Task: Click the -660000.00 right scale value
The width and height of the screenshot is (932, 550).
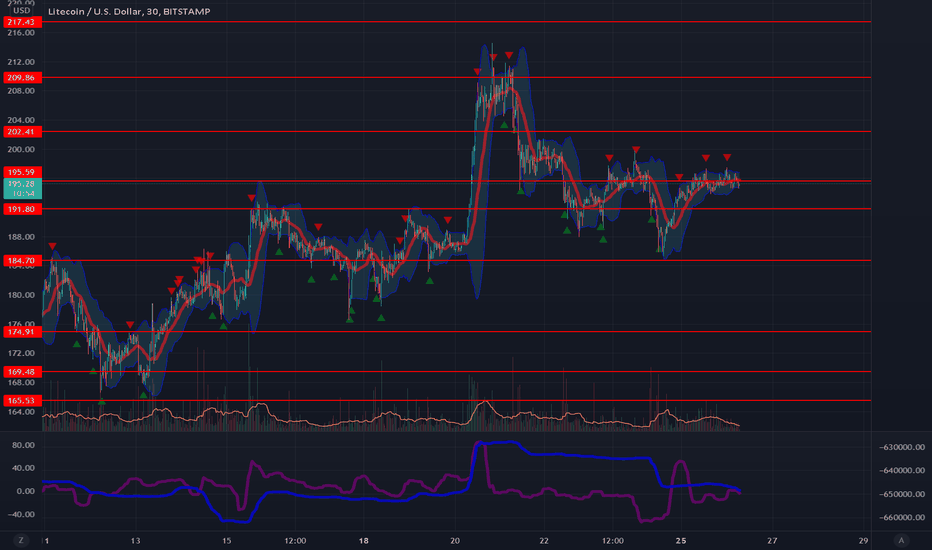Action: (x=902, y=517)
